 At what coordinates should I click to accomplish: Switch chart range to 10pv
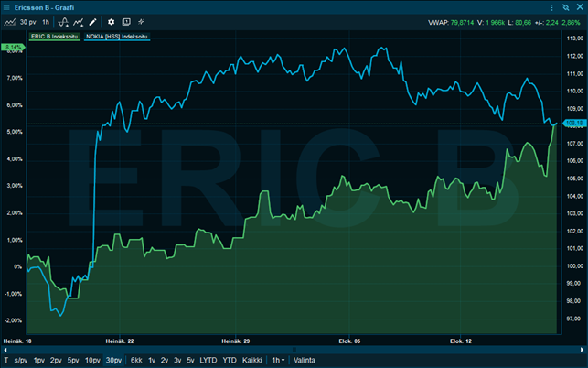pyautogui.click(x=92, y=360)
